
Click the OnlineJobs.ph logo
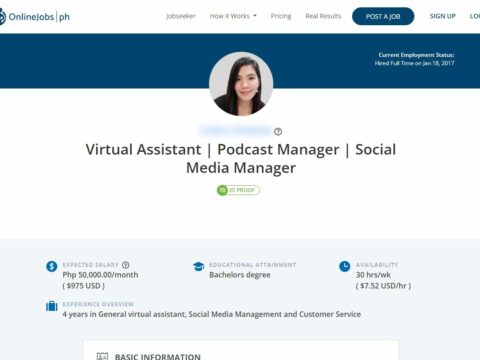(x=35, y=16)
